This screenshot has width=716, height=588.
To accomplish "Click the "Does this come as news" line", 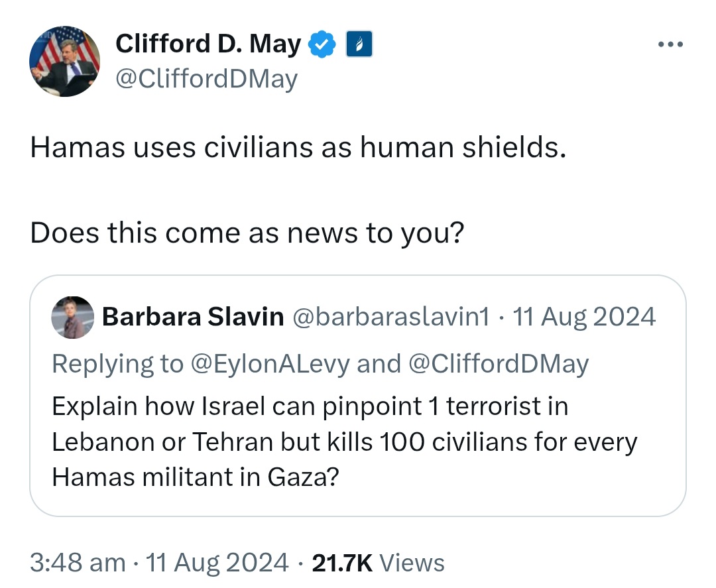I will pyautogui.click(x=247, y=233).
